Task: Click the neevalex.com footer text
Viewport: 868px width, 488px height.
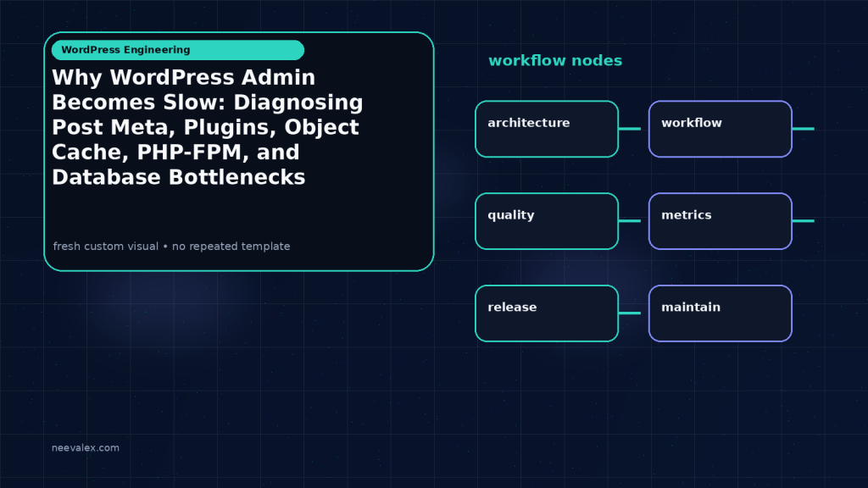Action: point(86,447)
